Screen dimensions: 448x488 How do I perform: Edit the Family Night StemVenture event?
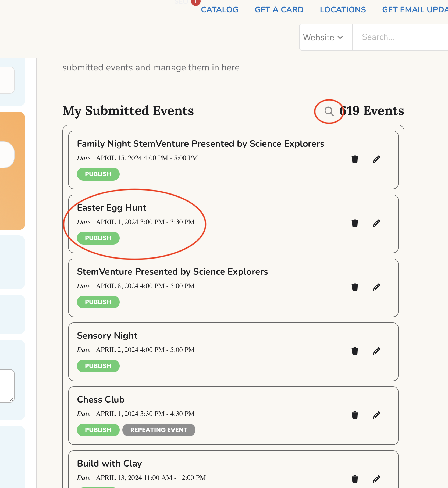coord(376,159)
